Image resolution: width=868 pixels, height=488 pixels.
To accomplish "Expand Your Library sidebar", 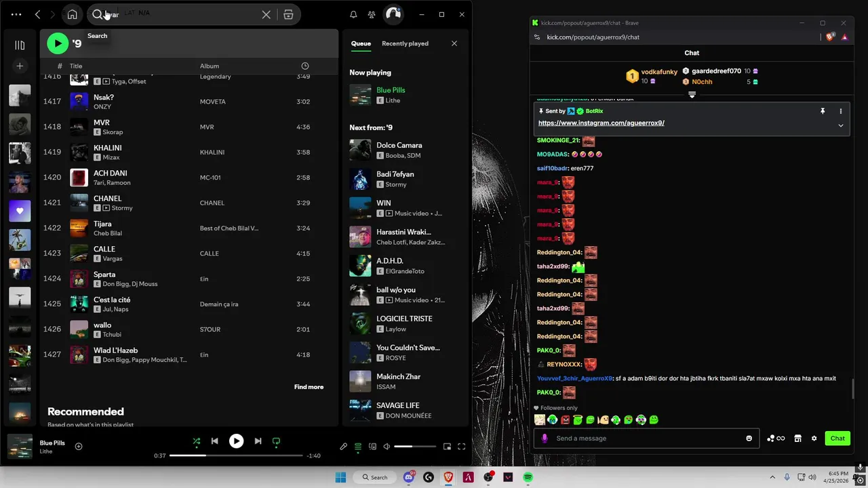I will pos(20,45).
